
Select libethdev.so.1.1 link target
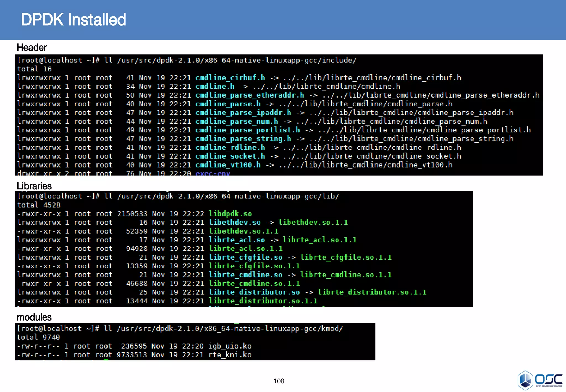[x=313, y=223]
